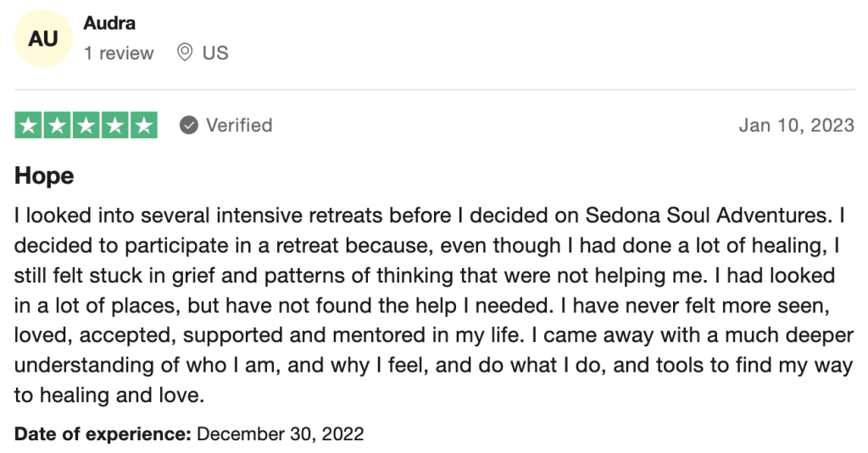Click the first green rating star
Image resolution: width=868 pixels, height=453 pixels.
pos(28,126)
